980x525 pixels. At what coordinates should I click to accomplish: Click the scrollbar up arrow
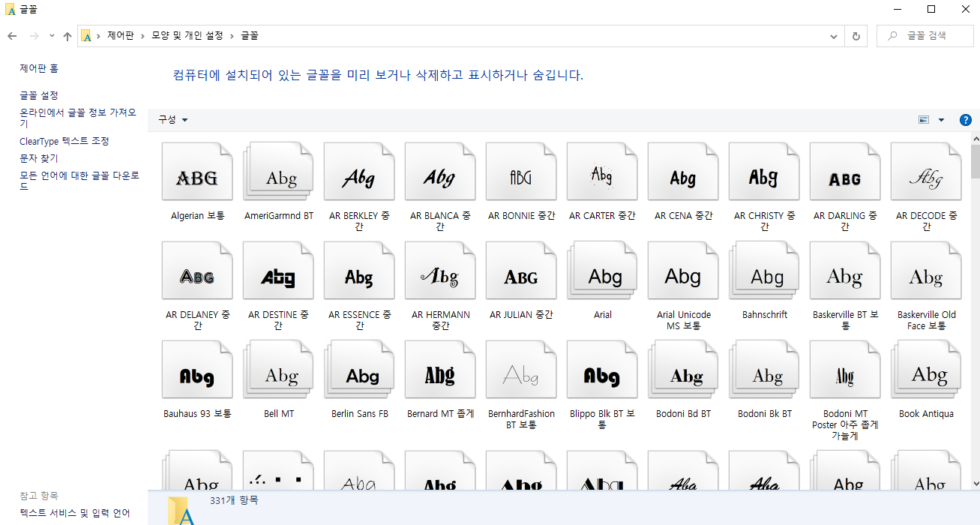[x=975, y=139]
